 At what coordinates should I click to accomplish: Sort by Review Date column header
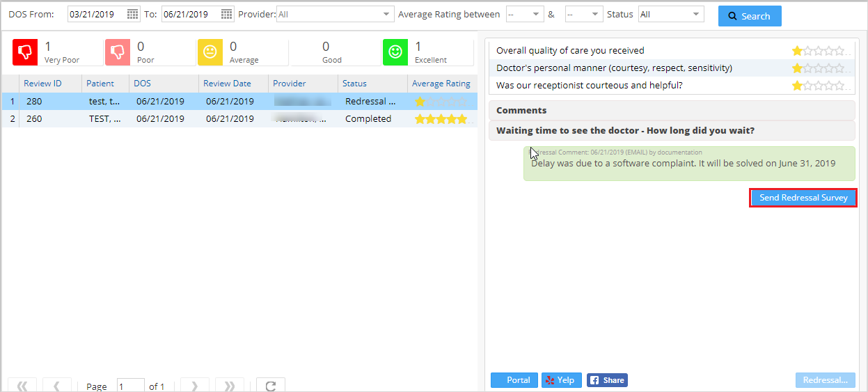[x=227, y=84]
